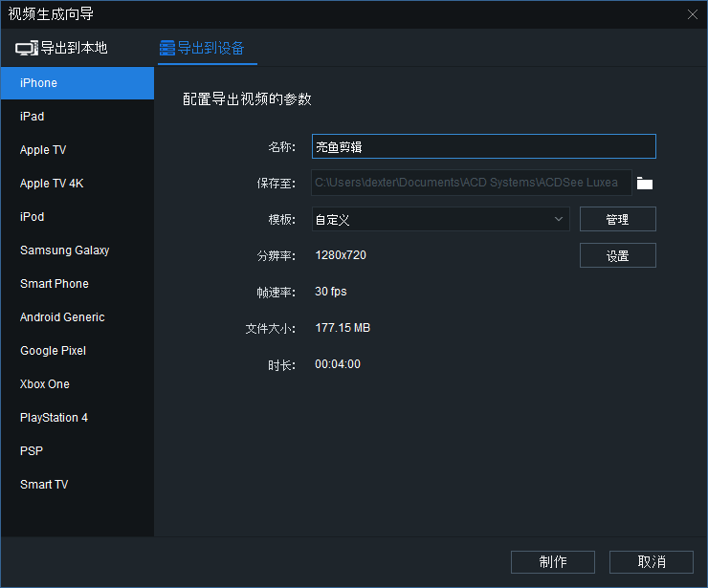
Task: Click the device icon of 导出到设备
Action: (167, 49)
